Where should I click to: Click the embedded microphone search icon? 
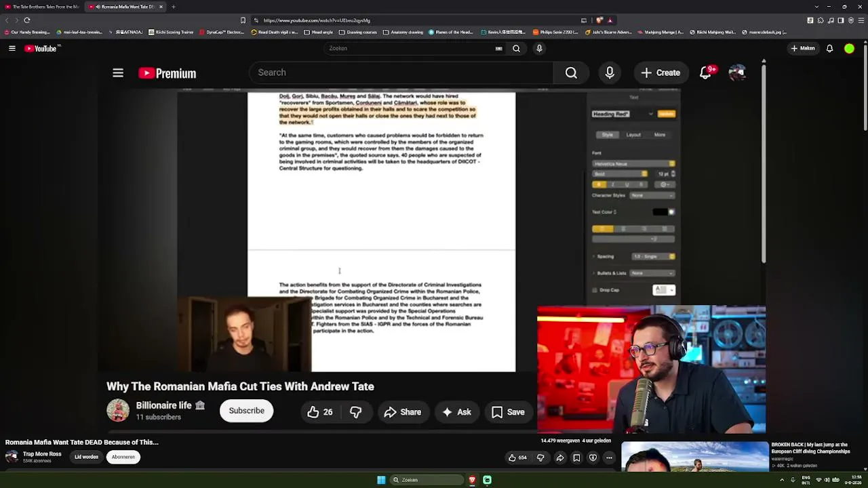pos(610,73)
